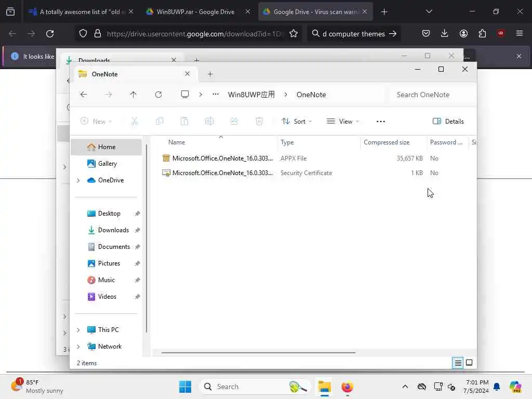
Task: Open OneDrive in the navigation pane
Action: [x=106, y=180]
